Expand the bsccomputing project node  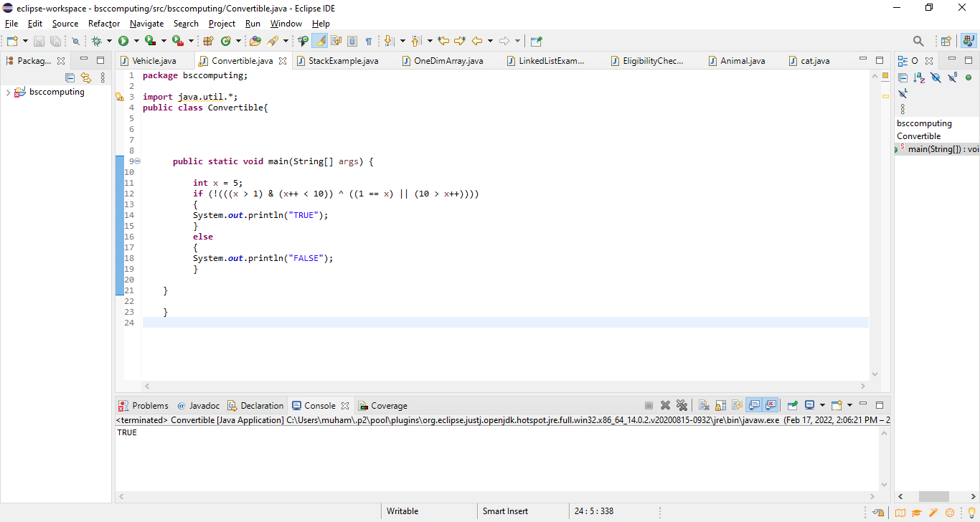(9, 92)
